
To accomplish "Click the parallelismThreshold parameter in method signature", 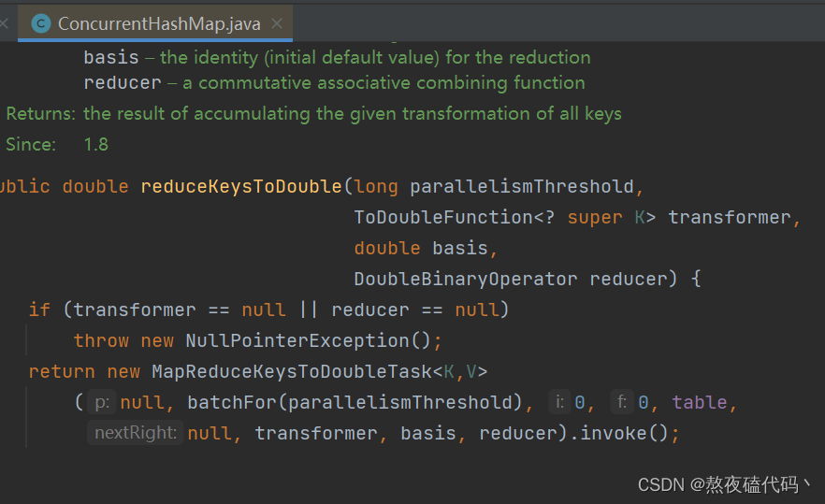I will tap(522, 186).
